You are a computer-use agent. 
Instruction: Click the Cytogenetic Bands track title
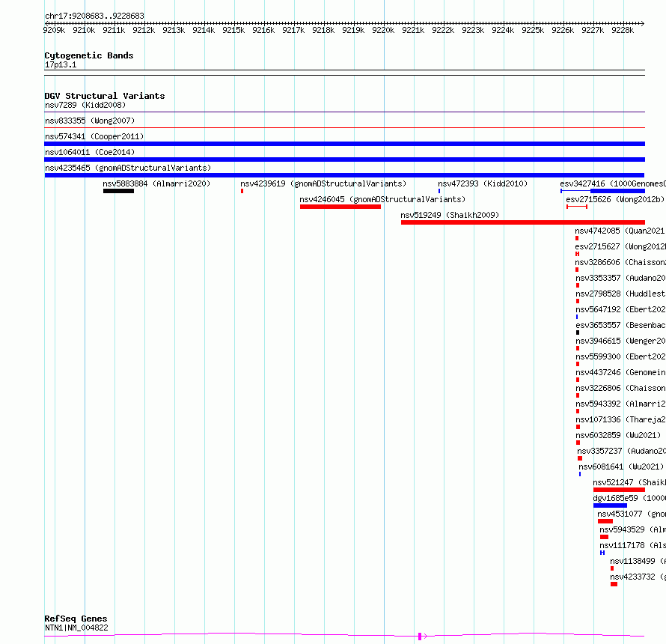(89, 55)
